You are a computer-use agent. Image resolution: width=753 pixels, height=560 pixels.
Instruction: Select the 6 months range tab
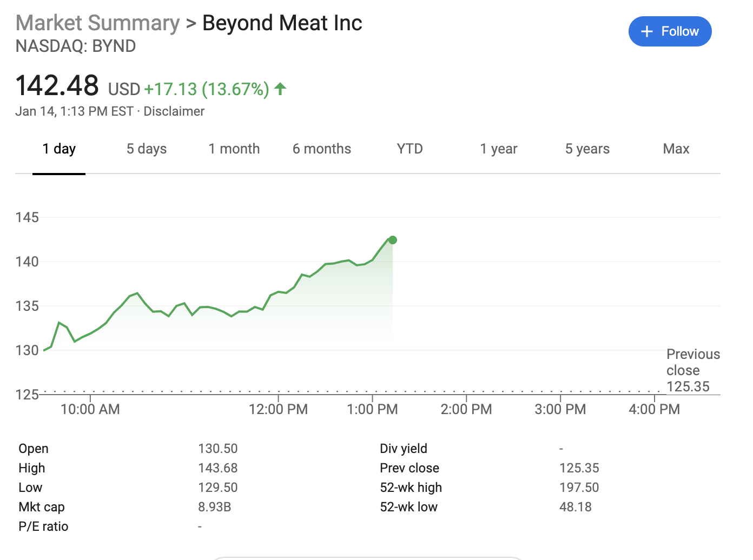pos(322,149)
